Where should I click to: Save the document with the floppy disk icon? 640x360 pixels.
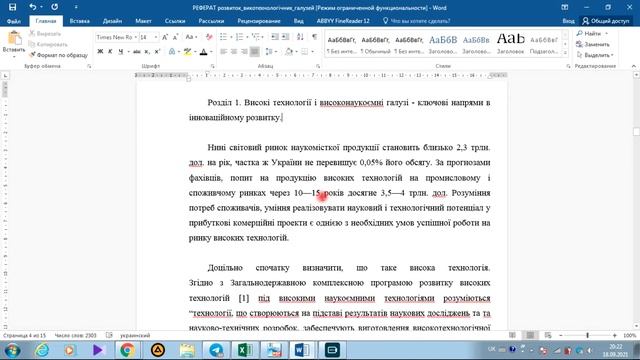pyautogui.click(x=12, y=7)
